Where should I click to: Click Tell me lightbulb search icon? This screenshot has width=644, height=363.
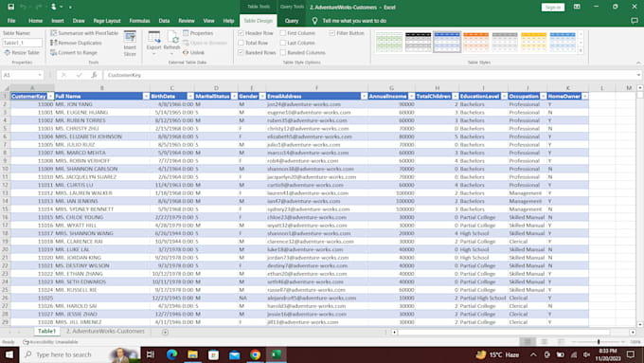pyautogui.click(x=314, y=21)
